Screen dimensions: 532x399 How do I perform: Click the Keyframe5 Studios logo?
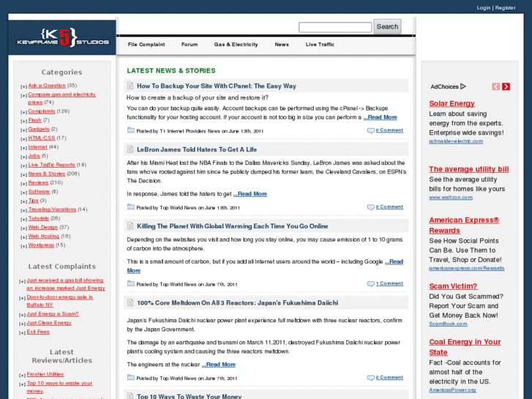(63, 37)
